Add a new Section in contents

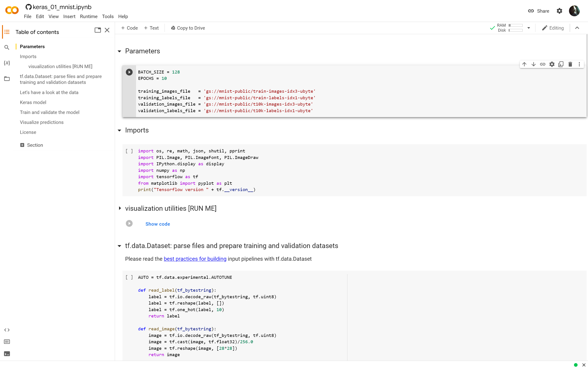coord(31,145)
